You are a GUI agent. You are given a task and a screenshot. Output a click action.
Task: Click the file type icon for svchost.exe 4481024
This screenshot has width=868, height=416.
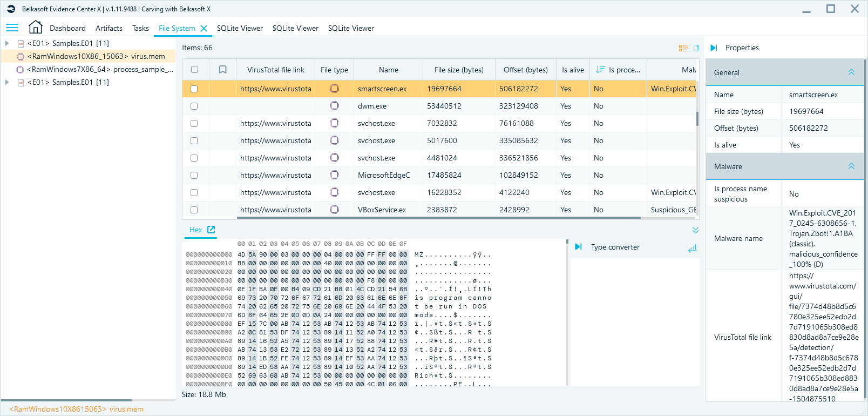click(335, 158)
